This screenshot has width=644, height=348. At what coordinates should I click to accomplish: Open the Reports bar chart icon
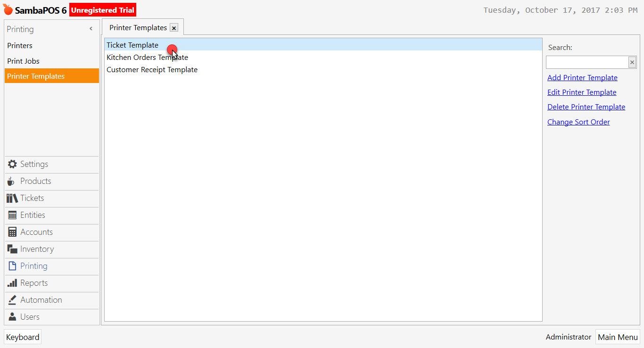pyautogui.click(x=11, y=283)
